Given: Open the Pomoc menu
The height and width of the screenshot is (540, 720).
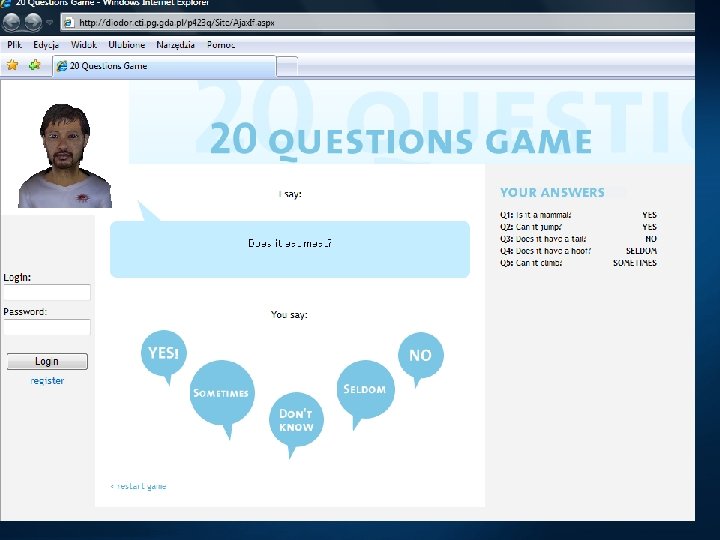Looking at the screenshot, I should 221,45.
